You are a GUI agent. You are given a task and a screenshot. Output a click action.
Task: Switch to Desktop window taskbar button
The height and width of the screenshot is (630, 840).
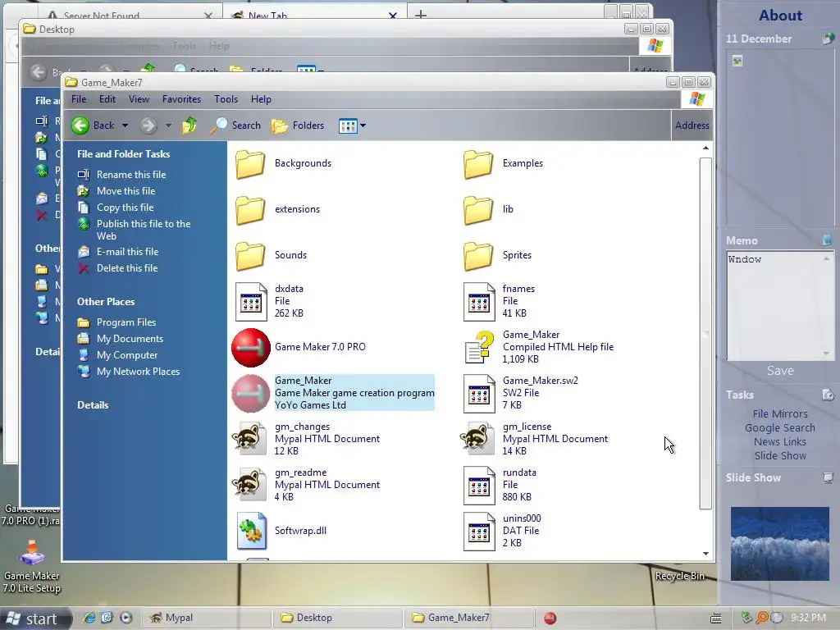pos(337,618)
